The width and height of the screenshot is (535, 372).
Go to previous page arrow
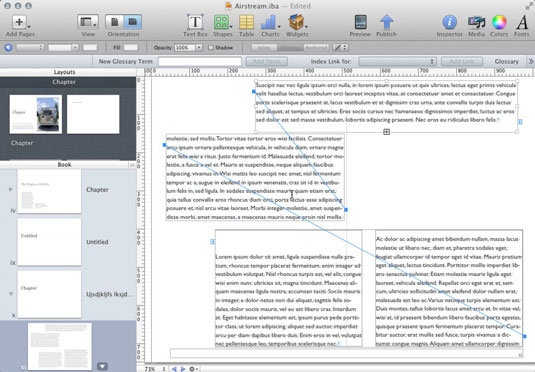point(174,369)
